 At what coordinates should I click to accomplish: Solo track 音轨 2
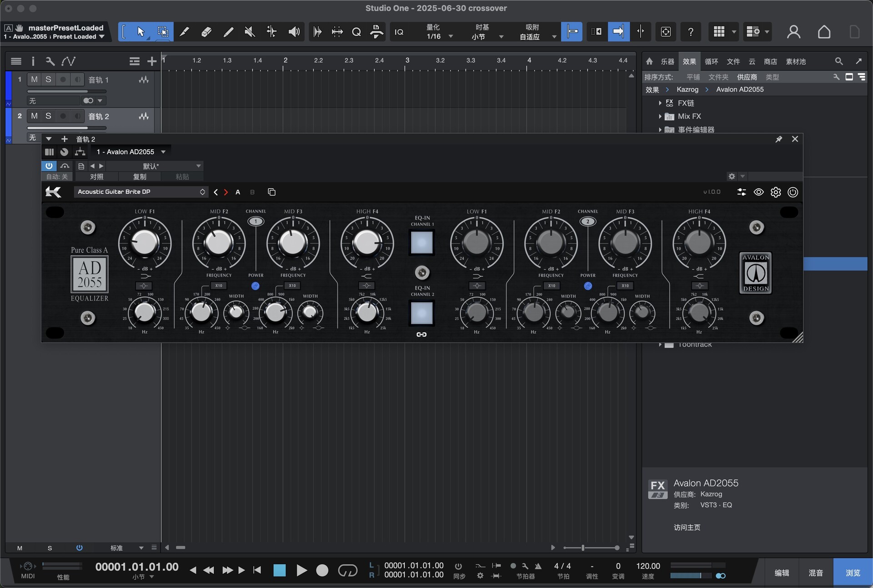(x=48, y=116)
